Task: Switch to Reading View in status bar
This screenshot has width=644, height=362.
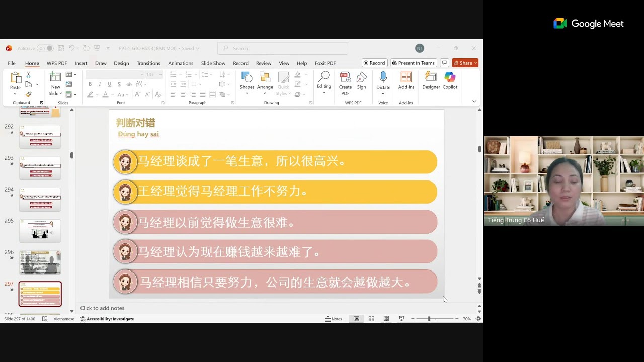Action: point(386,319)
